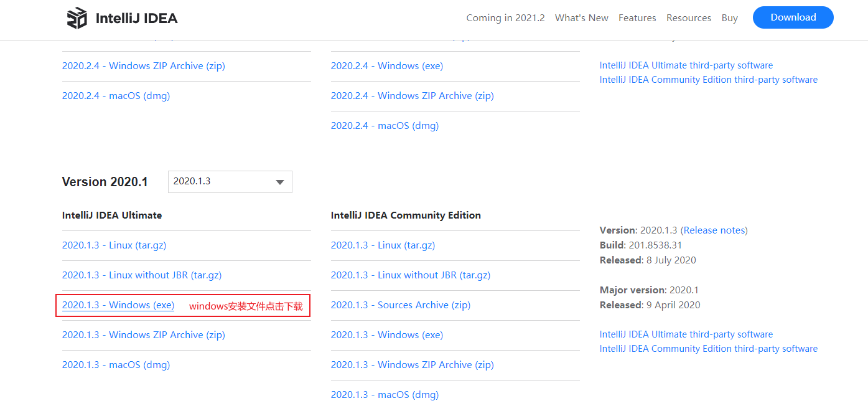The height and width of the screenshot is (416, 868).
Task: Click the IntelliJ IDEA Ultimate column heading
Action: click(x=112, y=215)
